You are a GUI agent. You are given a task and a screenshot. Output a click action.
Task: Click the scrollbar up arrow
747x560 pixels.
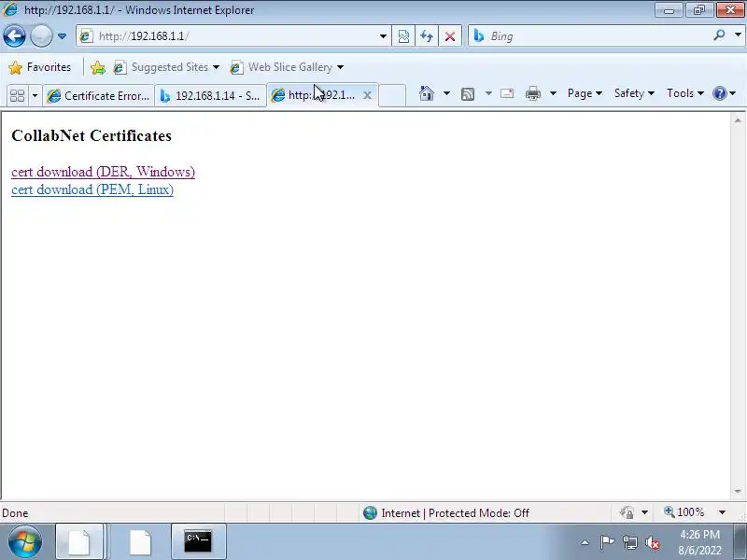(x=738, y=120)
